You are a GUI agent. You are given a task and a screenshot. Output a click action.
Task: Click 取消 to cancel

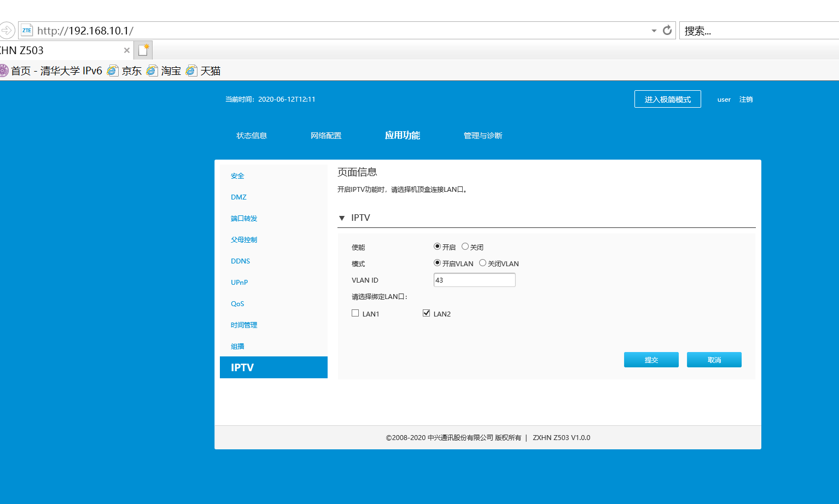pos(714,360)
